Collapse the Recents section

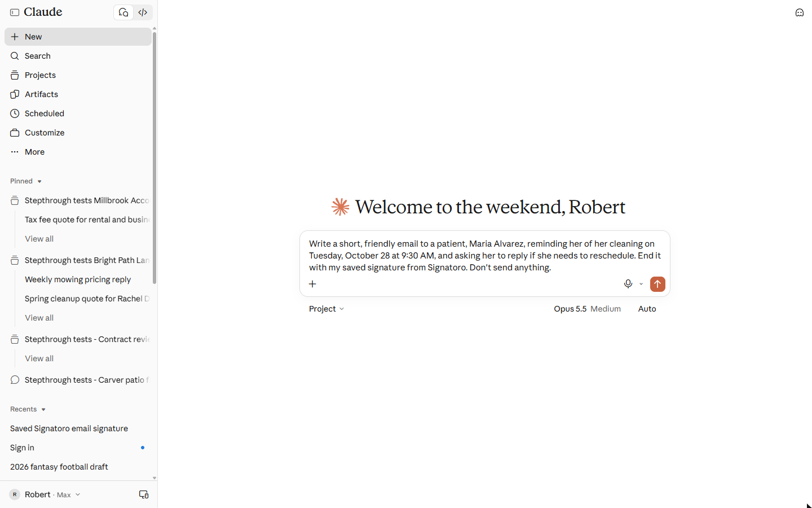[28, 409]
